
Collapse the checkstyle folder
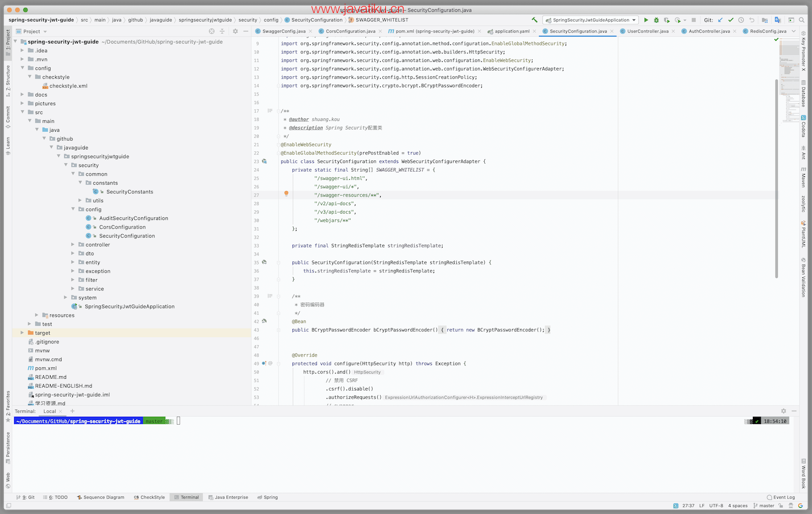30,77
